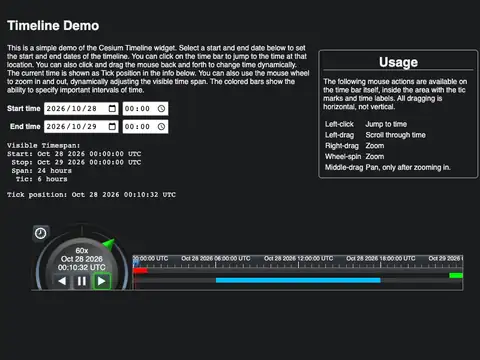The width and height of the screenshot is (480, 360).
Task: Click the Timeline Demo page title
Action: [x=53, y=26]
